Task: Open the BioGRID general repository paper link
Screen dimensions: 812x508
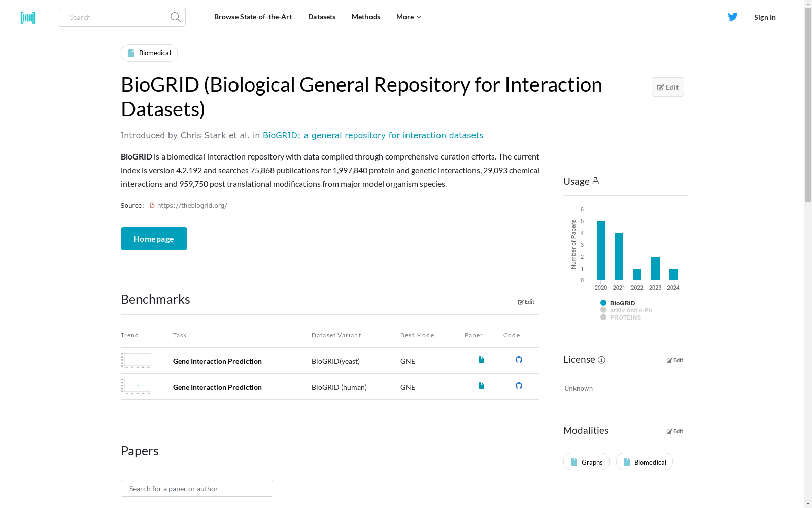Action: coord(373,135)
